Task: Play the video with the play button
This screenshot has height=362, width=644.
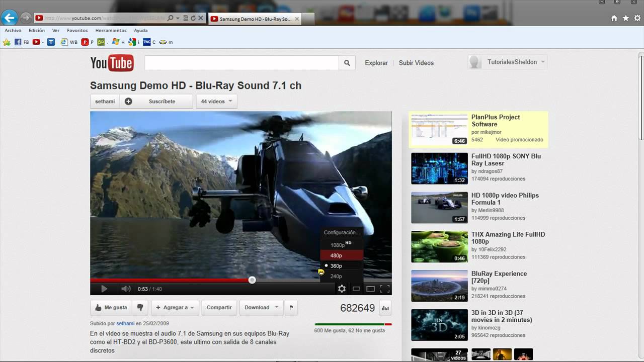Action: [104, 289]
